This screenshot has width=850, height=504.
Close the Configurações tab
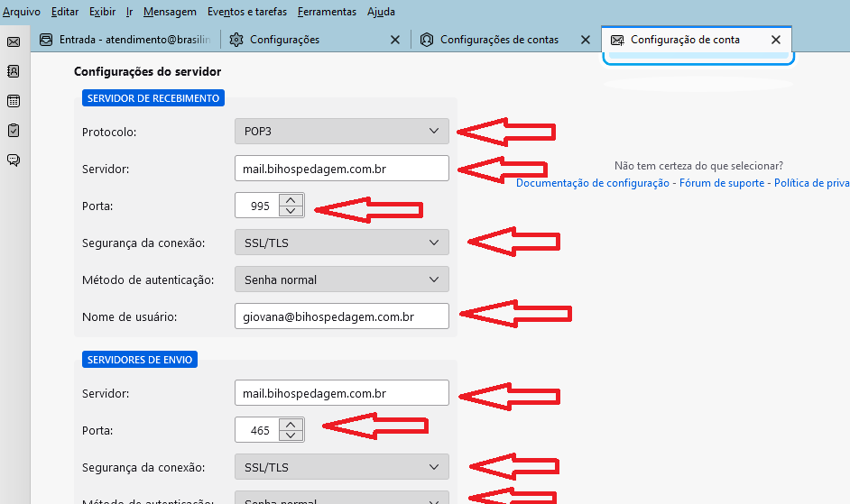tap(395, 40)
